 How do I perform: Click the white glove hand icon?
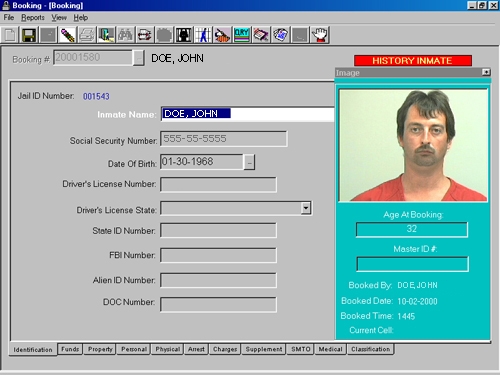coord(320,35)
